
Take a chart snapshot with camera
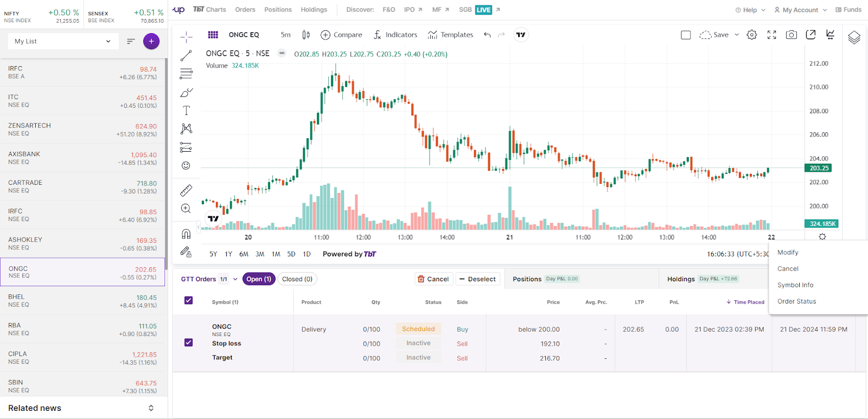792,35
